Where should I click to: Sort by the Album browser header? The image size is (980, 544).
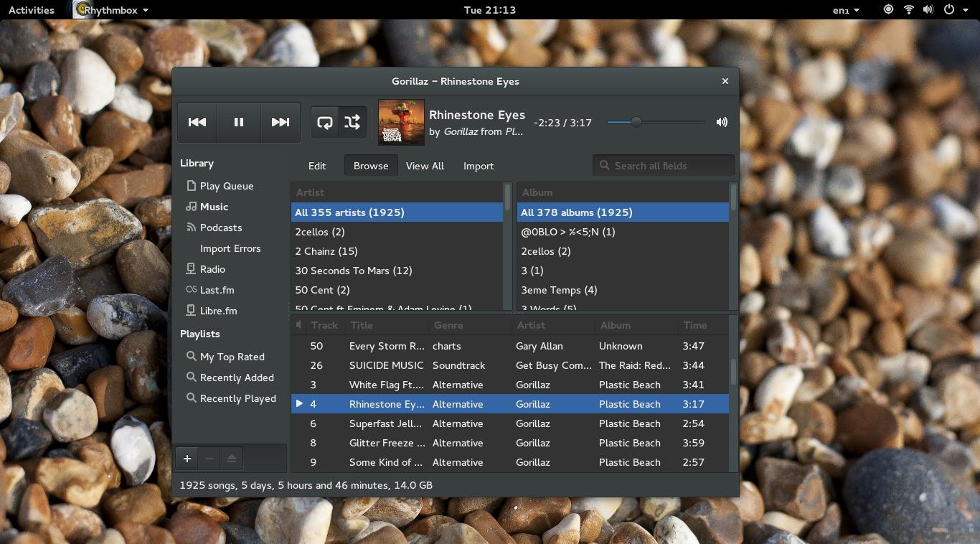(623, 192)
